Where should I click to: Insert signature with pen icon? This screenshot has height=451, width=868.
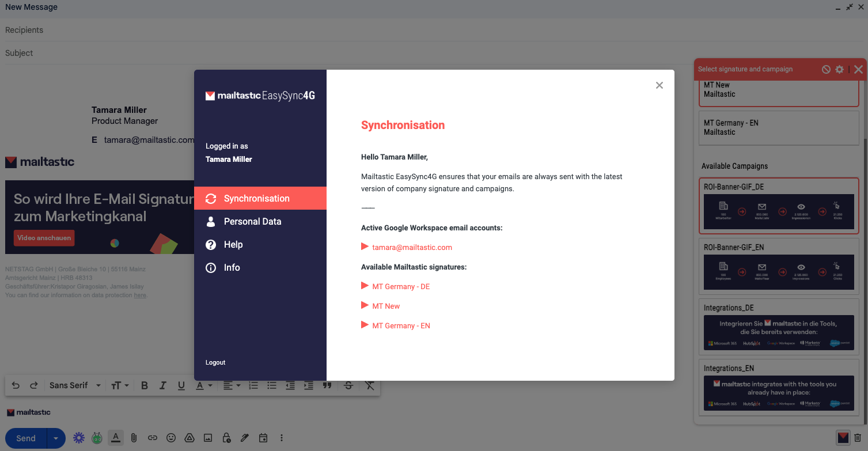coord(245,438)
